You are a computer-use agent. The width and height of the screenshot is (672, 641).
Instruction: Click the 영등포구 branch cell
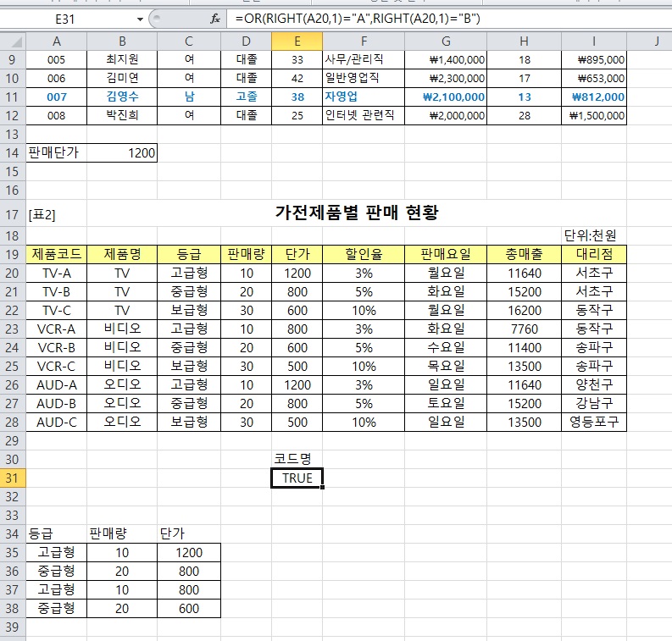tap(593, 422)
